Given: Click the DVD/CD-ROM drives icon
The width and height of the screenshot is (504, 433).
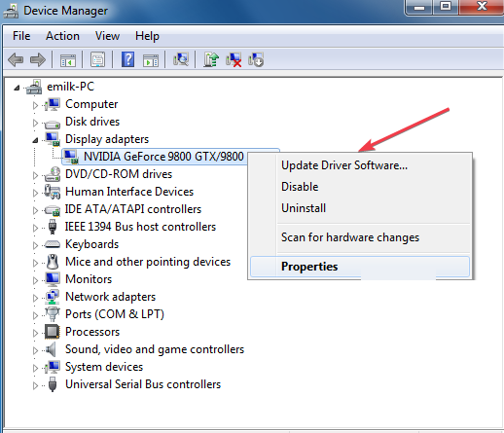Looking at the screenshot, I should pyautogui.click(x=53, y=174).
